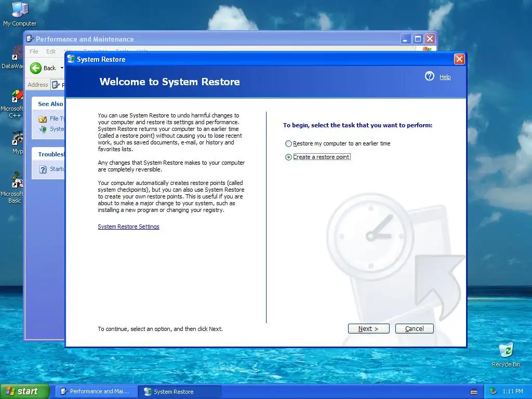
Task: Open My Computer desktop icon
Action: click(x=20, y=14)
